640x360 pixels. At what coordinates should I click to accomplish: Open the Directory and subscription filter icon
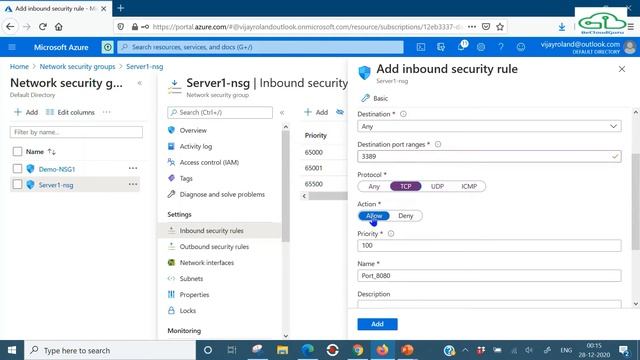pos(441,47)
